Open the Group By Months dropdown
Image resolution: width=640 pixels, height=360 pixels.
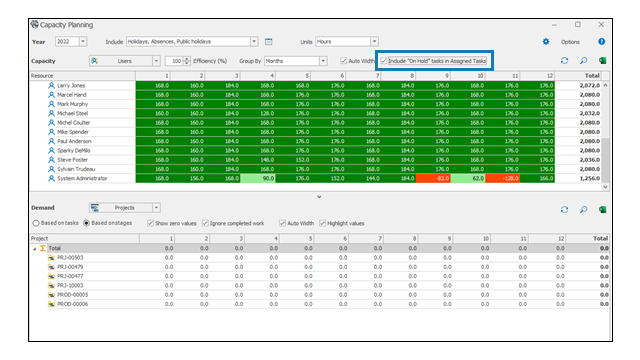coord(323,61)
